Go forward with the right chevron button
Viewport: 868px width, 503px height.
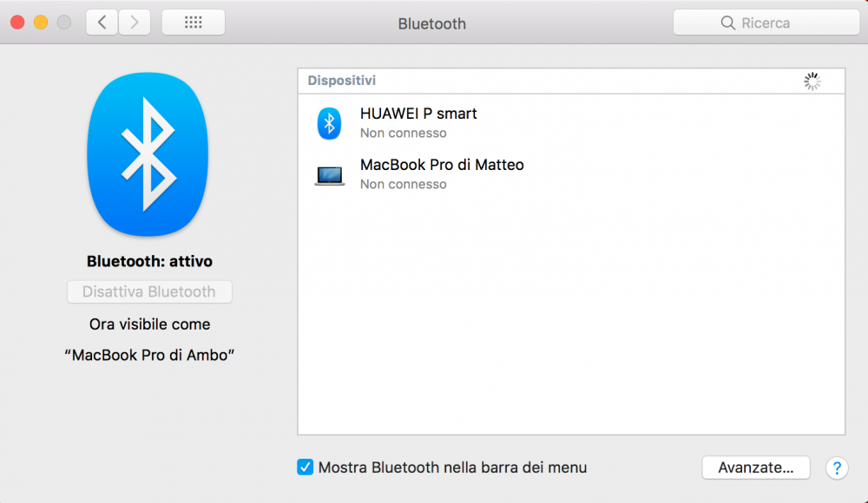[135, 23]
